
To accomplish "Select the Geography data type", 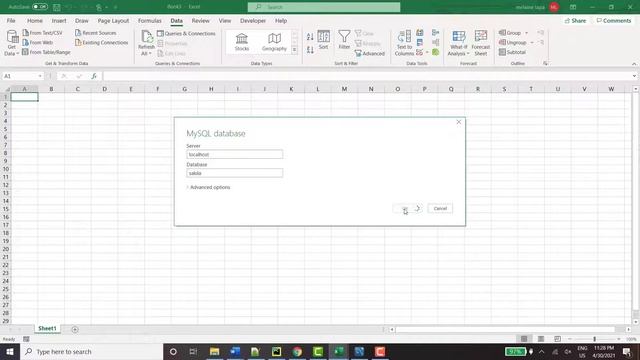I will click(x=274, y=42).
